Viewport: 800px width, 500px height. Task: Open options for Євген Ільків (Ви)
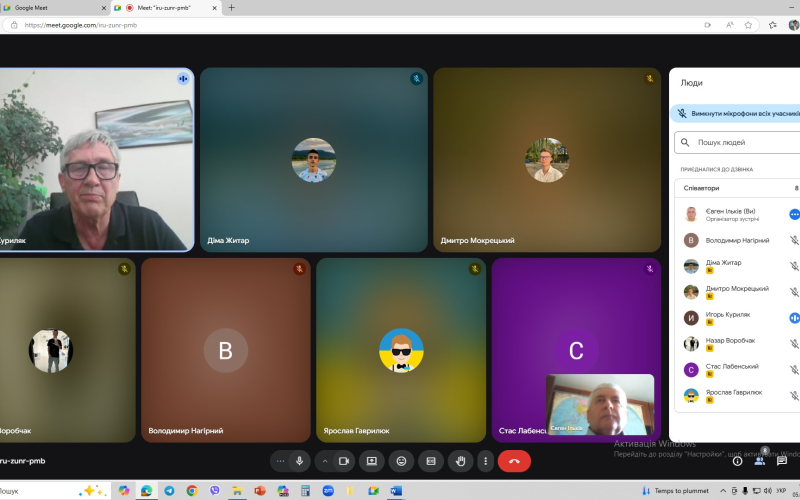click(x=794, y=215)
